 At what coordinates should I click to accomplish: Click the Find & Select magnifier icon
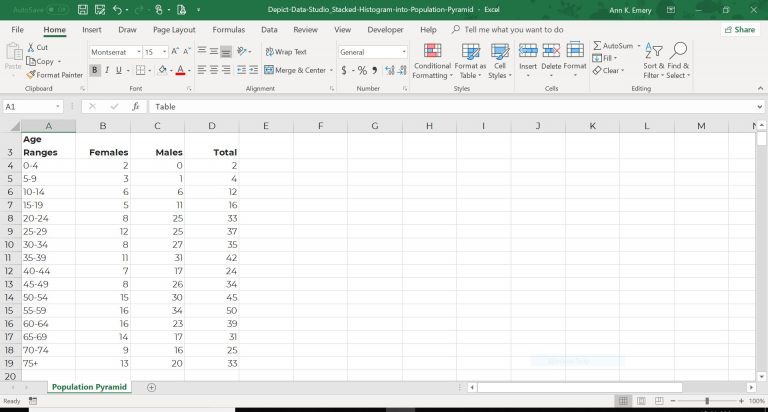pos(679,51)
